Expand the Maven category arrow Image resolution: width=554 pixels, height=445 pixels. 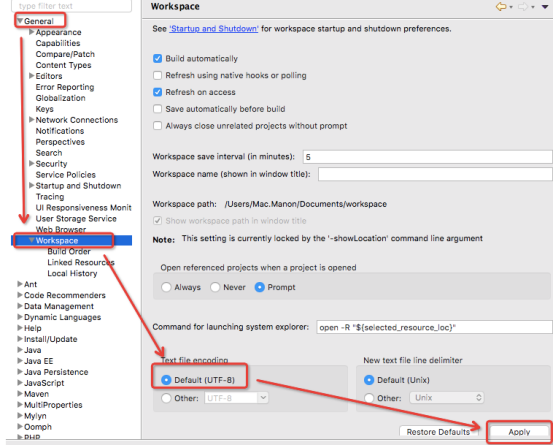20,394
